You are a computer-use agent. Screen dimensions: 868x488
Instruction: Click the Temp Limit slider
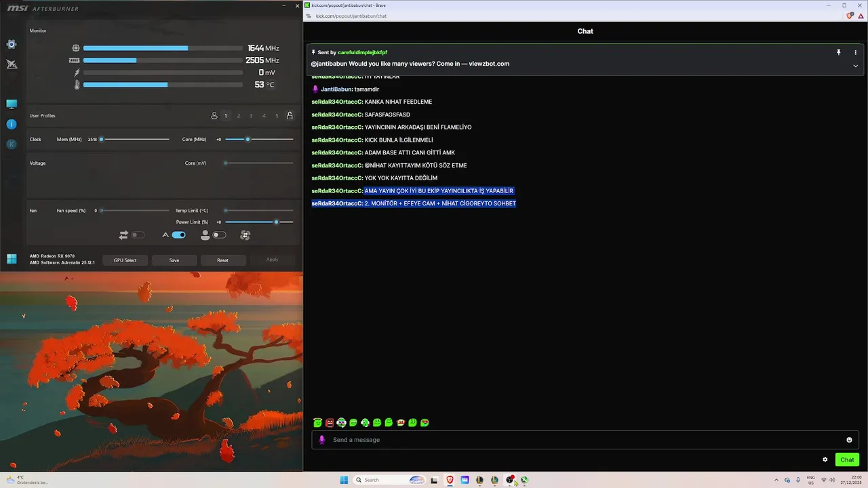[x=259, y=210]
